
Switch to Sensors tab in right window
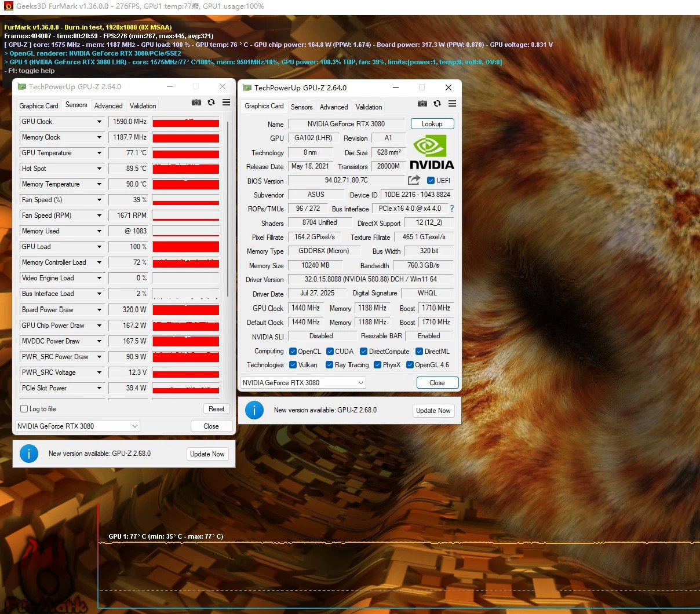[302, 107]
